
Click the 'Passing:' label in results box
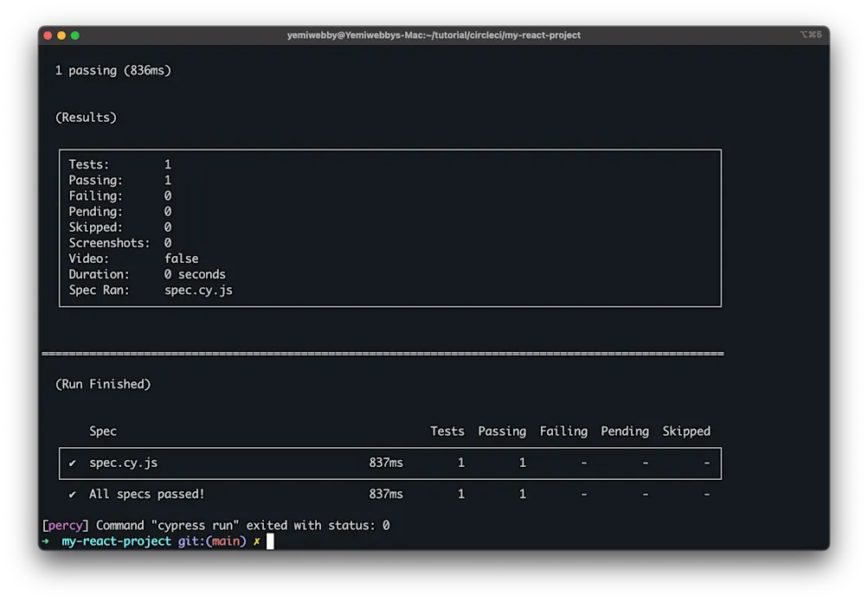[95, 180]
